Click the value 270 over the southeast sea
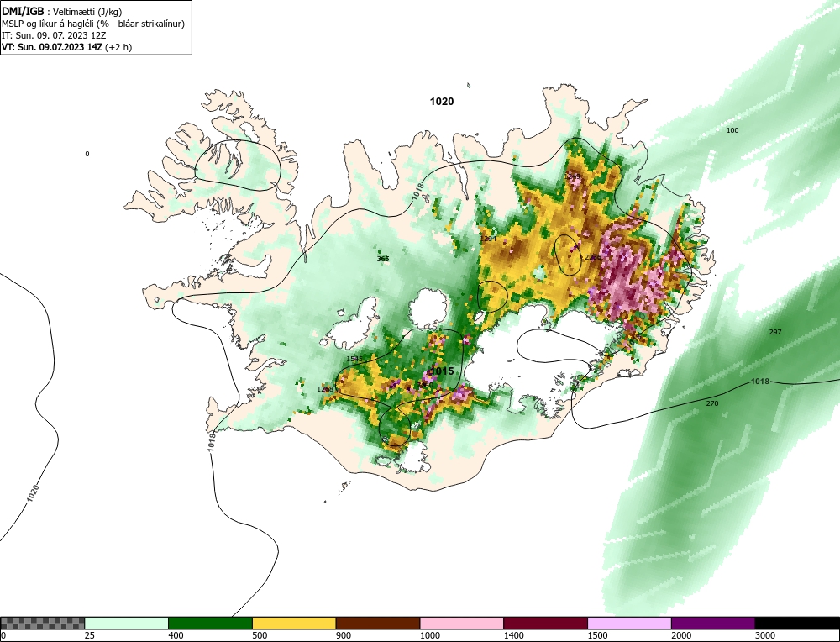840x642 pixels. click(x=712, y=403)
